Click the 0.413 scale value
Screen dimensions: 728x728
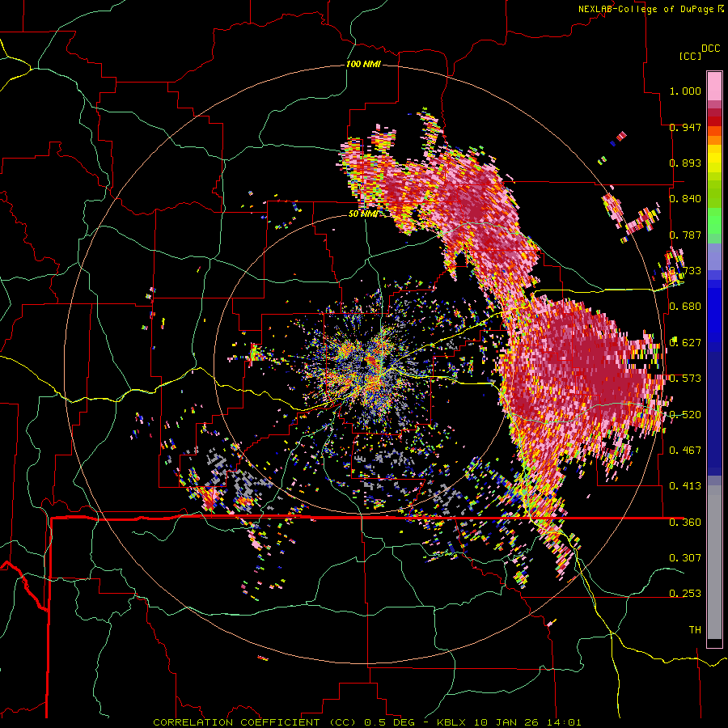pos(685,486)
